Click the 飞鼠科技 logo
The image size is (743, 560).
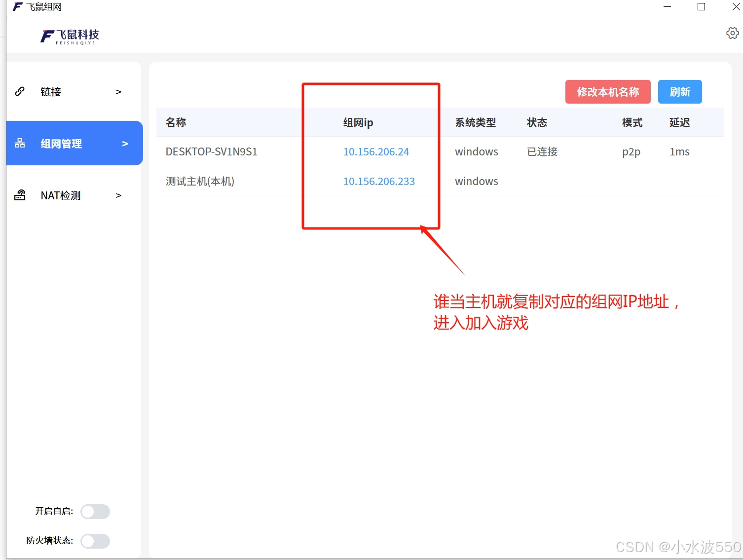click(70, 37)
